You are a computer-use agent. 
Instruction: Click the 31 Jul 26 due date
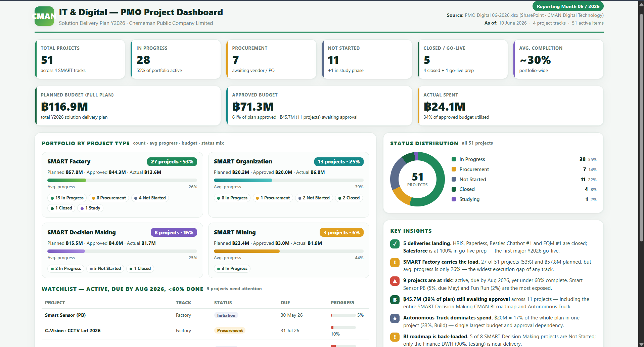(290, 331)
